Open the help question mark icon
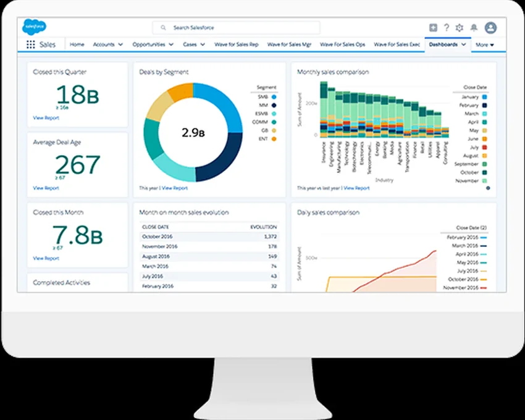The height and width of the screenshot is (420, 525). pos(446,28)
